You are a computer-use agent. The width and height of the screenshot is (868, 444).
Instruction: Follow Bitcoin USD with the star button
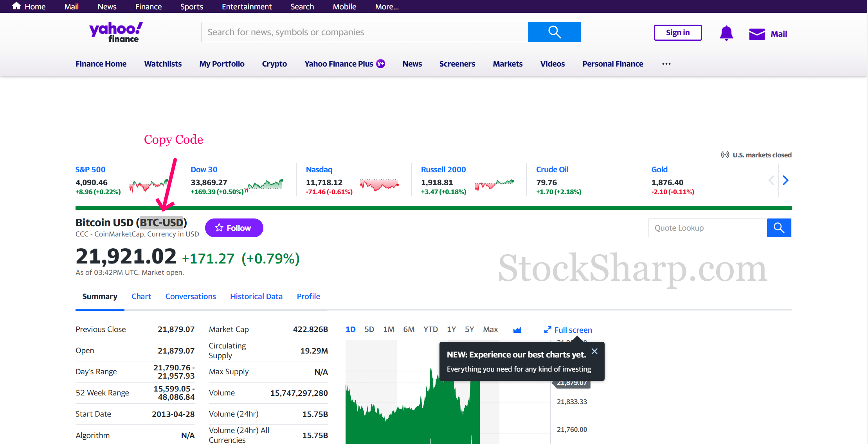coord(234,228)
